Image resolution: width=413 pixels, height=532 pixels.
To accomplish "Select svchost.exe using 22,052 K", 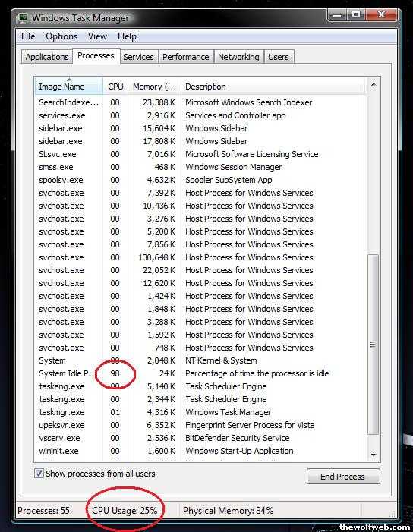I will tap(200, 270).
